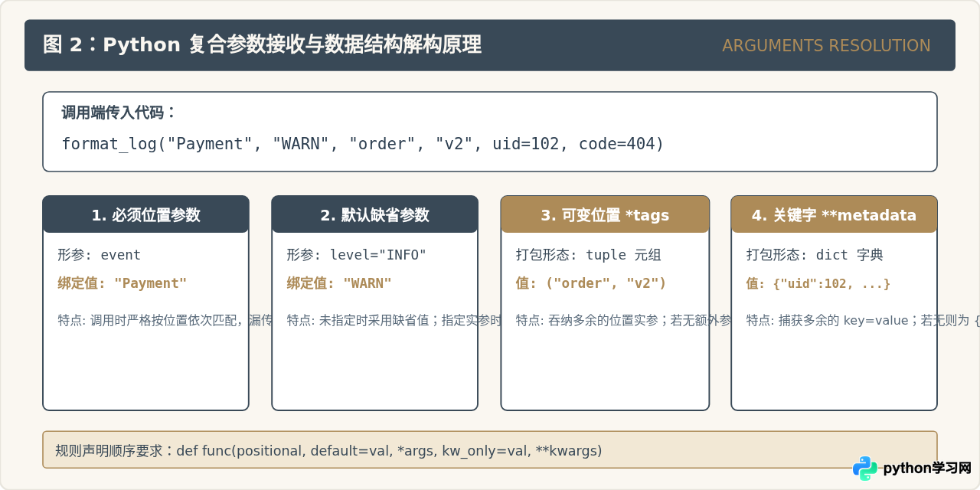The height and width of the screenshot is (490, 980).
Task: Click '打包形态: dict 字典' text
Action: click(815, 255)
